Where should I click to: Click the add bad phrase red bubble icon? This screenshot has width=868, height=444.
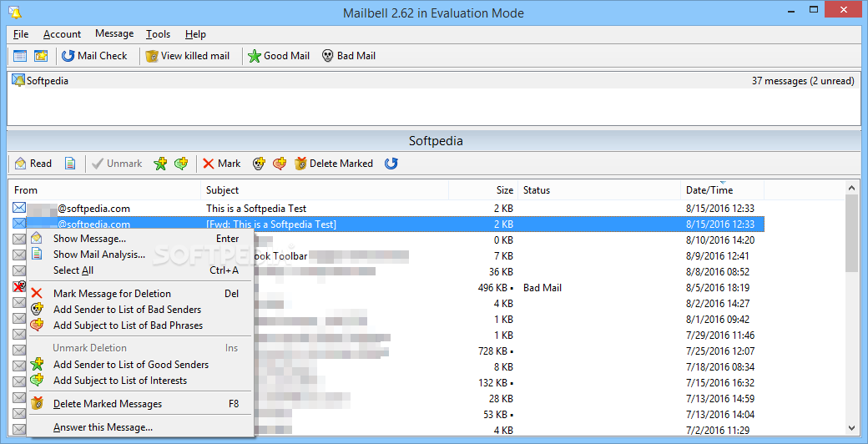[x=280, y=164]
